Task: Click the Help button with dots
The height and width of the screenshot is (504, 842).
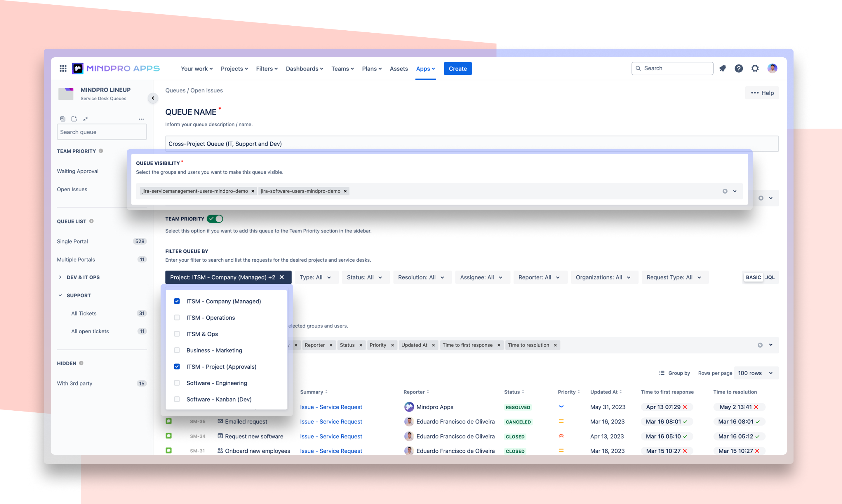Action: click(762, 93)
